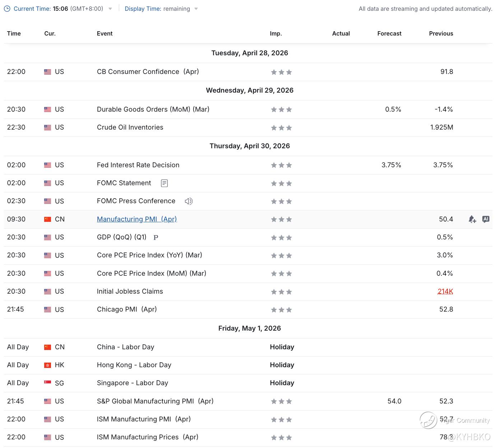Image resolution: width=500 pixels, height=448 pixels.
Task: Add an alert via the bell icon
Action: click(x=472, y=219)
